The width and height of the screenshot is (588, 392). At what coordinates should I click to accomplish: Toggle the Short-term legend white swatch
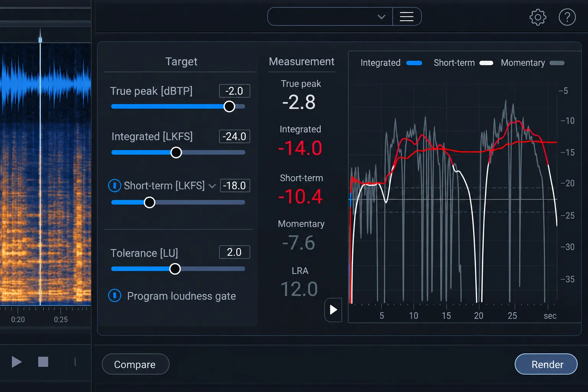pyautogui.click(x=486, y=63)
